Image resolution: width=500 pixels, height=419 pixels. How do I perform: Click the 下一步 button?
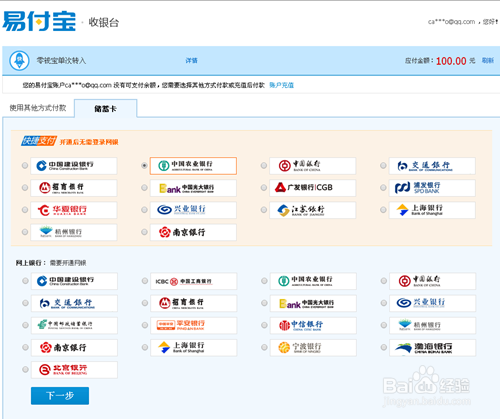(60, 396)
